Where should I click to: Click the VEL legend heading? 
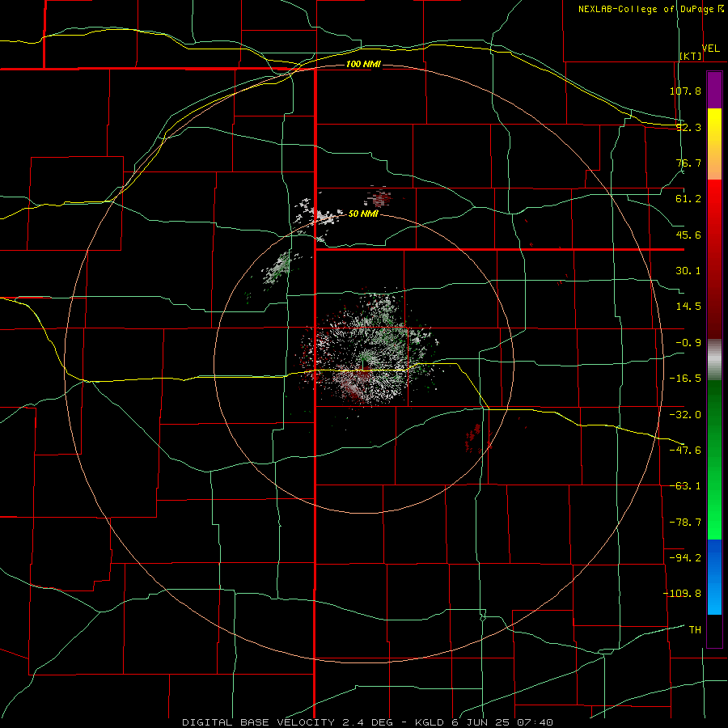pos(711,49)
